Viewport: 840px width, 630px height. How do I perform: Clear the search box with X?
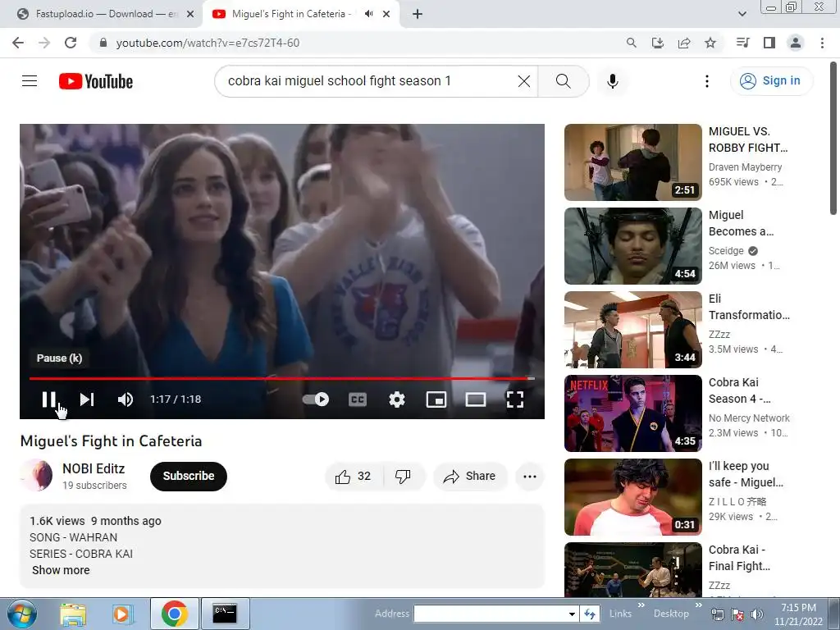coord(524,81)
